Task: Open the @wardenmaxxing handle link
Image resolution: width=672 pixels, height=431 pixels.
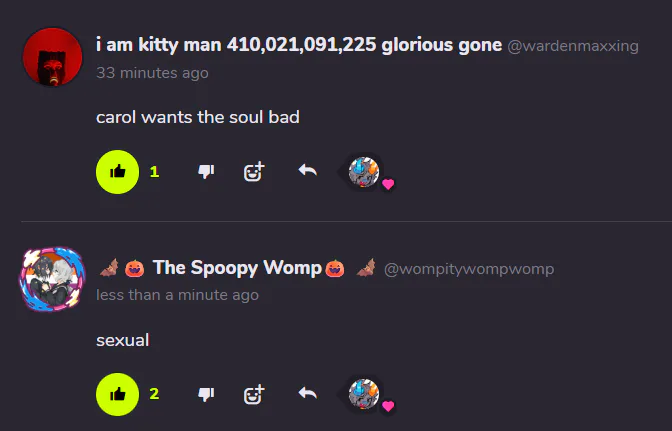Action: pyautogui.click(x=573, y=46)
